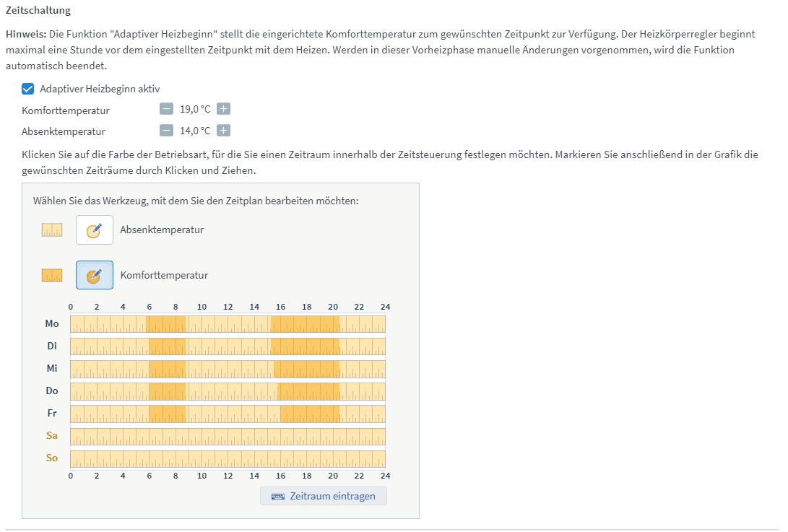
Task: Click Wednesday's evening comfort period block
Action: pyautogui.click(x=307, y=369)
